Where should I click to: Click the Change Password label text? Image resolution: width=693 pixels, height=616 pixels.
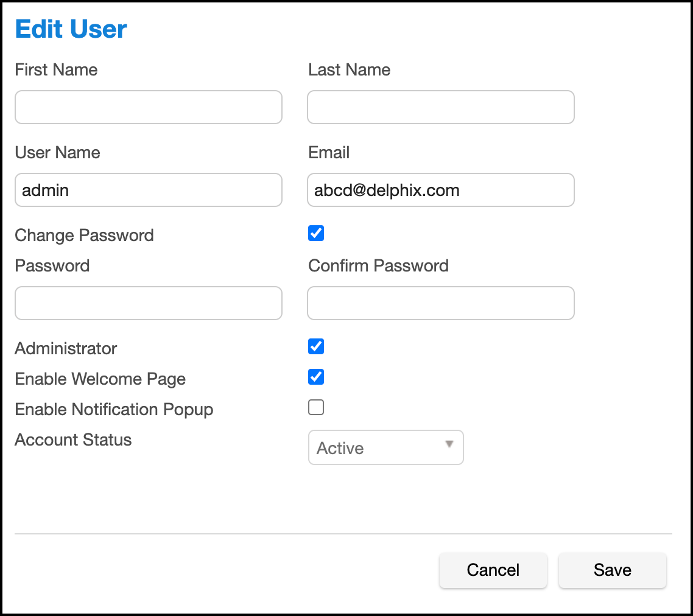[84, 236]
